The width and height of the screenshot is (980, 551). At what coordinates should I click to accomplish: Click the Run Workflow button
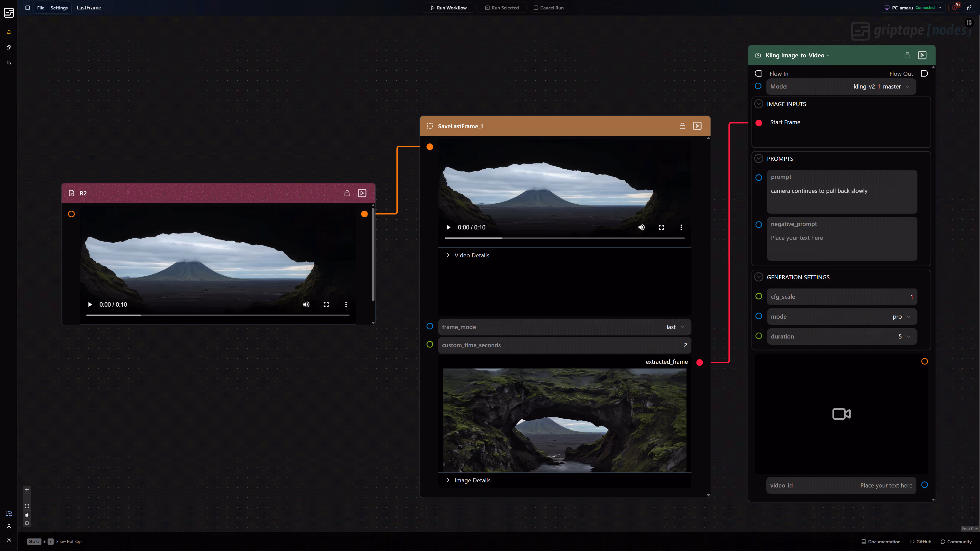pyautogui.click(x=448, y=7)
